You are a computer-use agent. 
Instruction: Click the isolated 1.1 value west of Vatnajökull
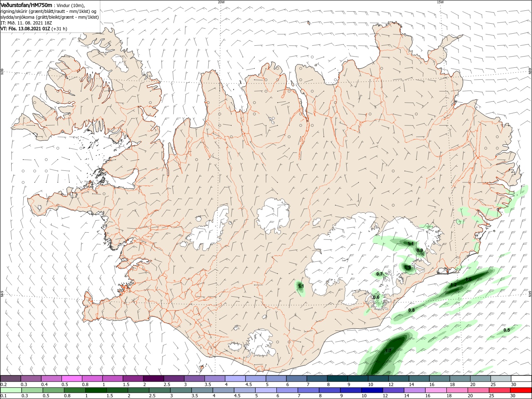(301, 286)
